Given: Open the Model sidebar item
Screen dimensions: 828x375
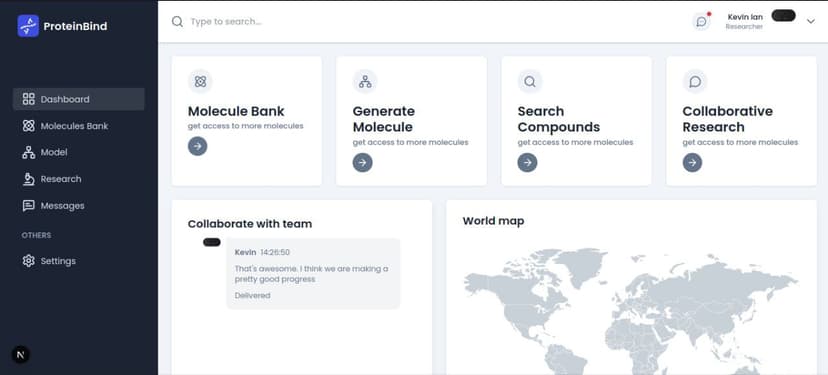Looking at the screenshot, I should (78, 153).
